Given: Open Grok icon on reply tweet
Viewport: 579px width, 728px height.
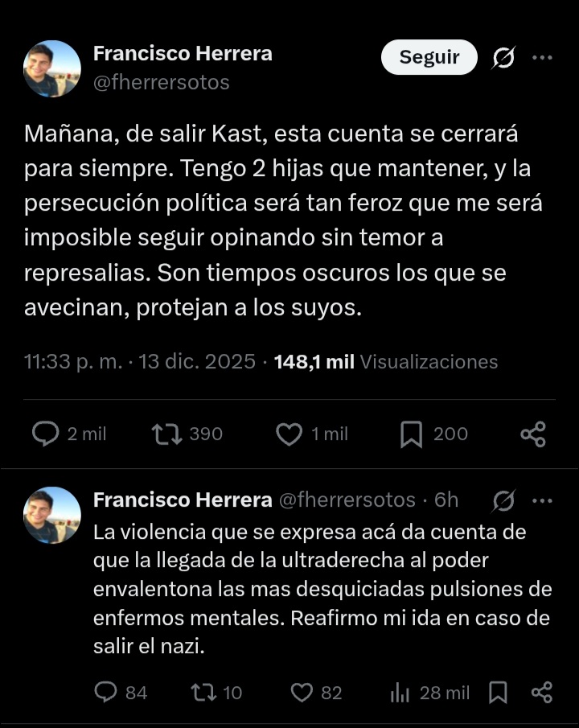Looking at the screenshot, I should click(x=503, y=500).
